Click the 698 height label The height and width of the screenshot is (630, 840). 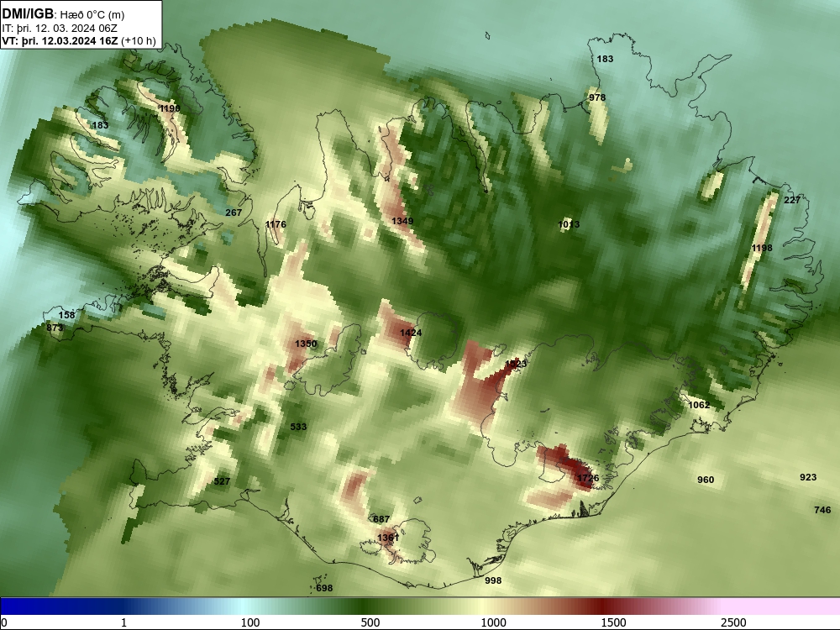click(324, 588)
